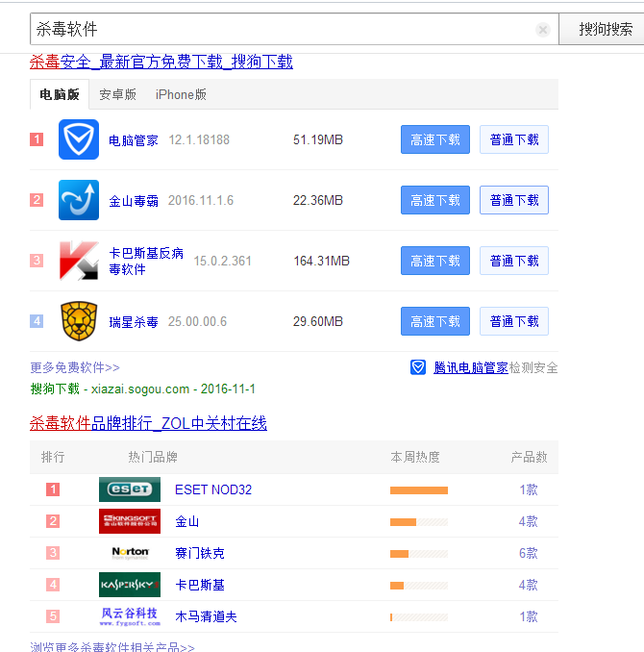Screen dimensions: 644x652
Task: Open the 电脑管家 name link
Action: 134,140
